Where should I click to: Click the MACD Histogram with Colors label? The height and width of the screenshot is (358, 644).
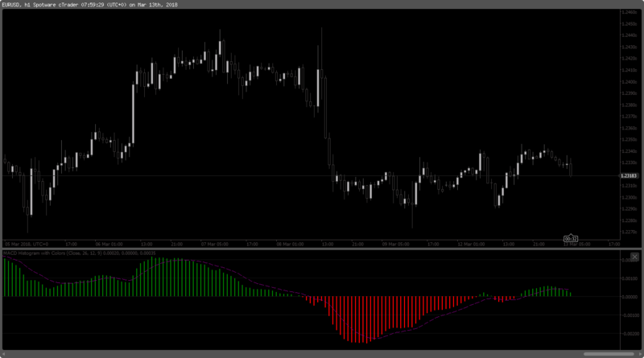click(79, 253)
